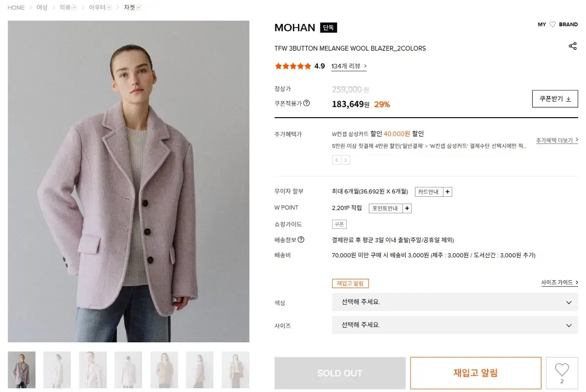Click the 재입고 알림 restock button
The height and width of the screenshot is (392, 586).
tap(475, 372)
